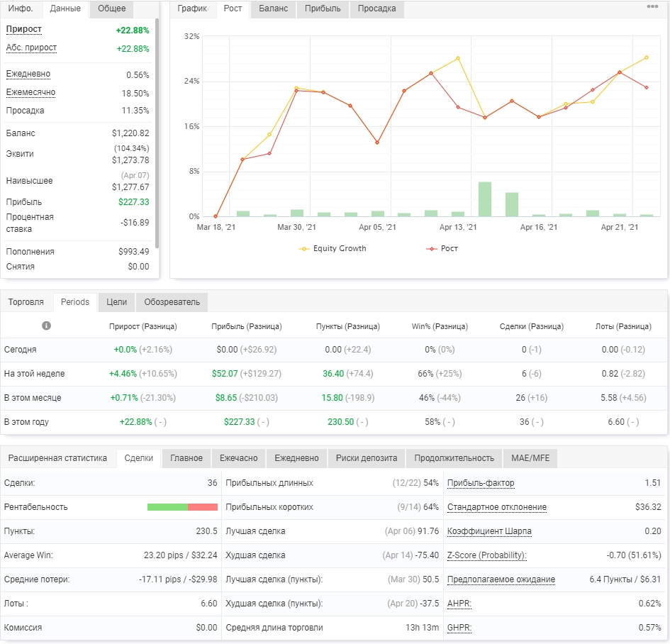Click the Прибыль (Разница) column header

point(247,326)
